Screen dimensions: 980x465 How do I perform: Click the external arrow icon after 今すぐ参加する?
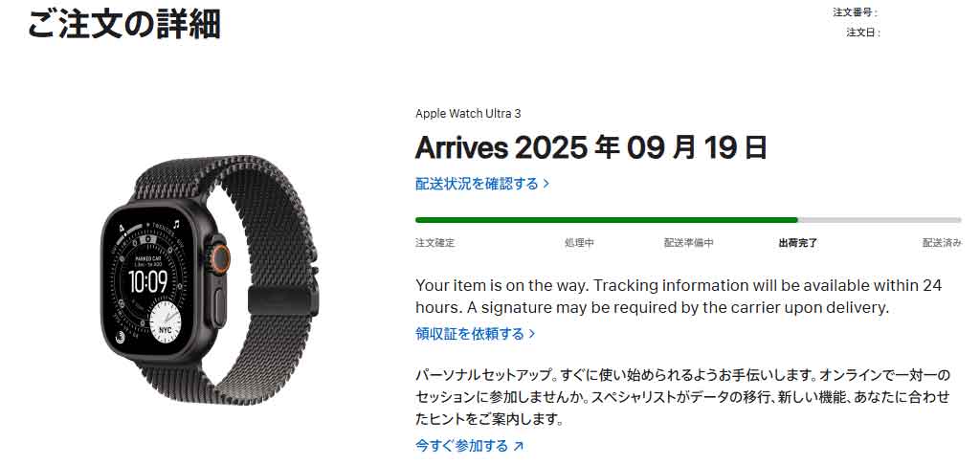(x=519, y=446)
